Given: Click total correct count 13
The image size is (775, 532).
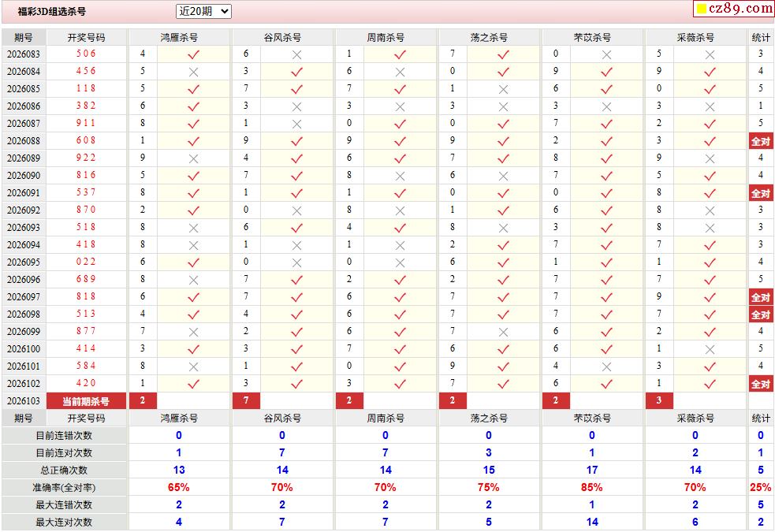Looking at the screenshot, I should [179, 471].
